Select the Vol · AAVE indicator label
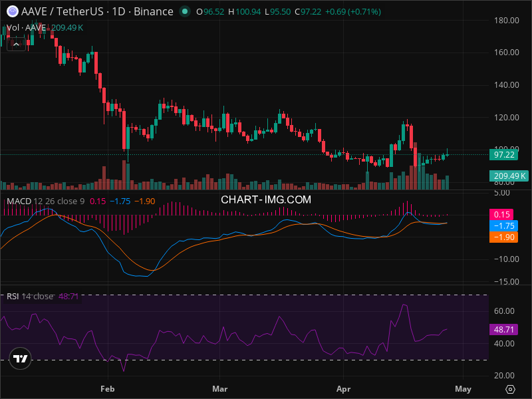 point(26,28)
